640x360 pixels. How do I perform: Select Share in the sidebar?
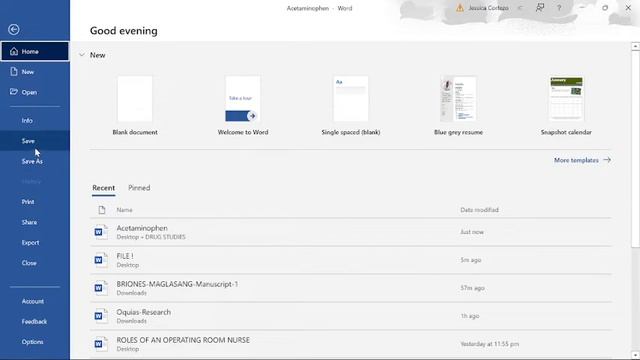pos(35,222)
